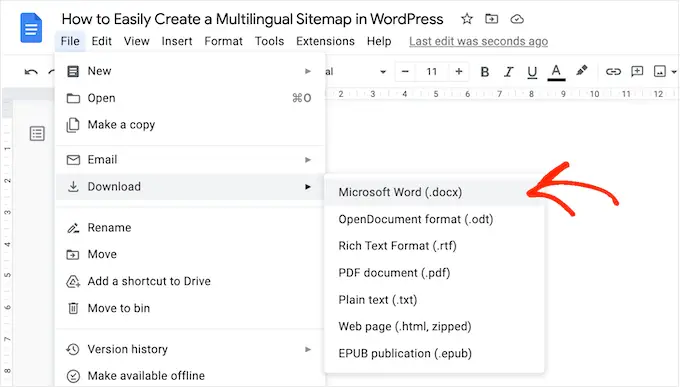Show the document outline icon
The height and width of the screenshot is (387, 680).
37,133
